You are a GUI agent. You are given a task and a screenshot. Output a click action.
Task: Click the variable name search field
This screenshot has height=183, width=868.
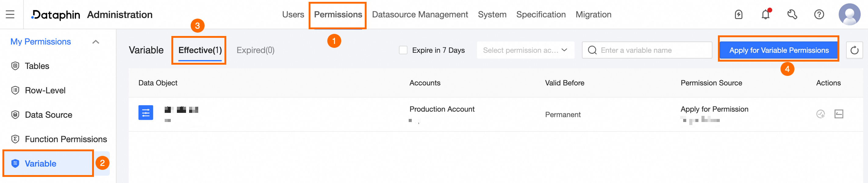650,50
